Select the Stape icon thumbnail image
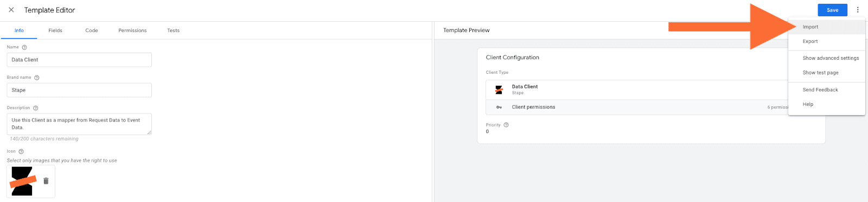 coord(22,181)
